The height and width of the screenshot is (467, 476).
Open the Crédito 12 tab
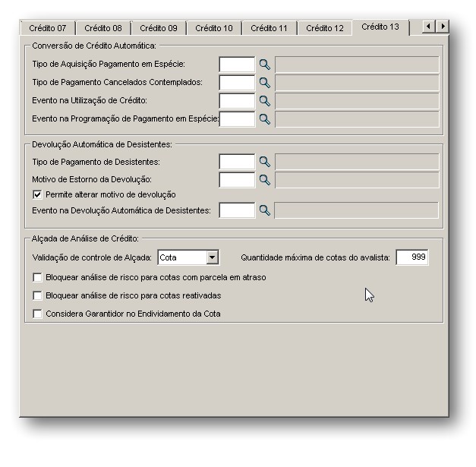(x=325, y=28)
